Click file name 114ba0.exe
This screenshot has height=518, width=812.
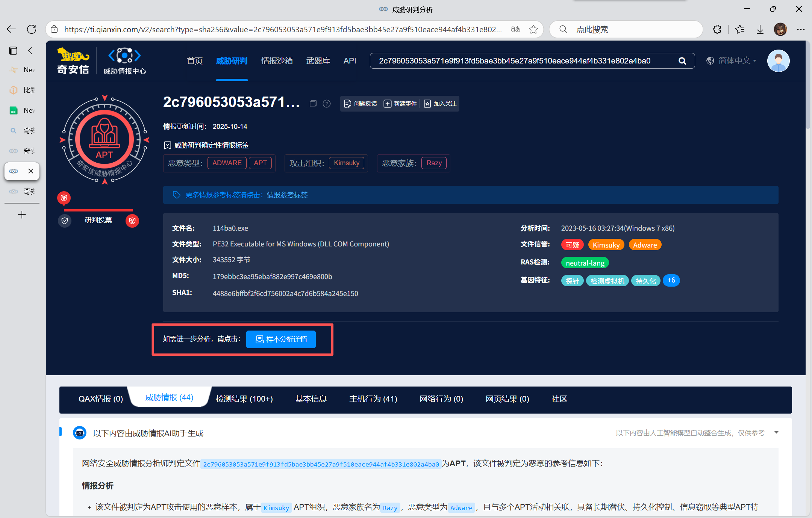(230, 228)
